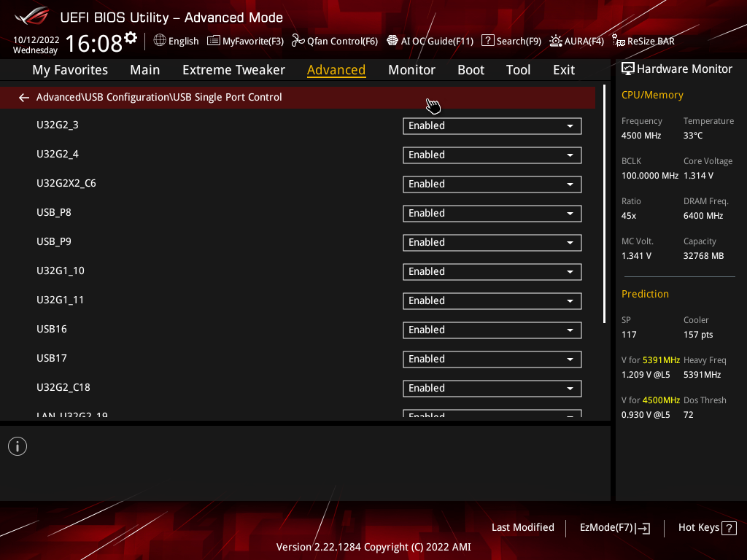Viewport: 747px width, 560px height.
Task: Select the U32G2_3 setting label
Action: pos(58,125)
